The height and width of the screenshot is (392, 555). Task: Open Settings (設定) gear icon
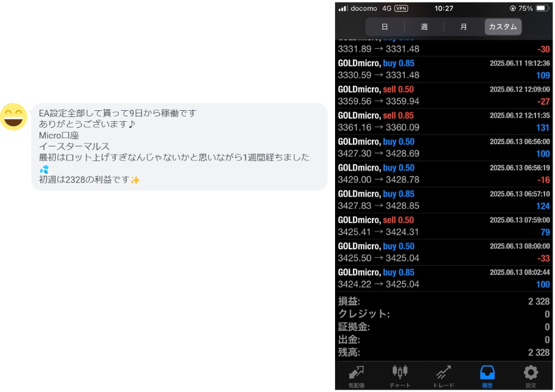click(x=530, y=373)
